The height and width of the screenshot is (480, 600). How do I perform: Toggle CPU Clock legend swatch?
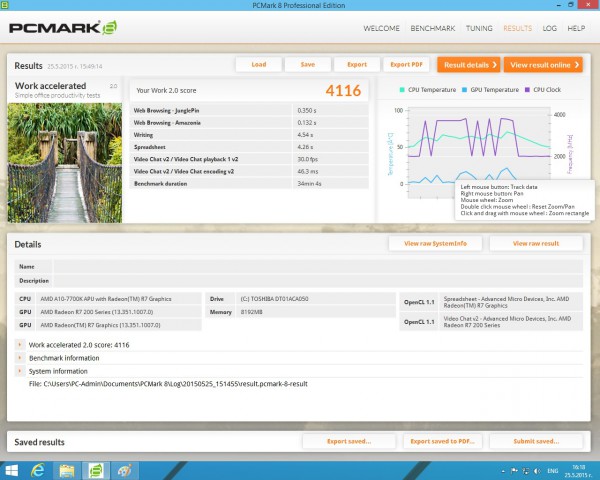click(x=527, y=90)
